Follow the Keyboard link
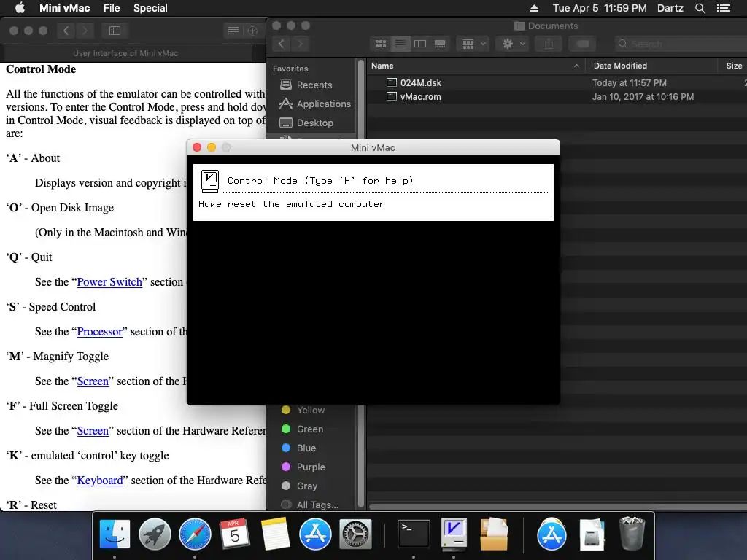 (100, 480)
